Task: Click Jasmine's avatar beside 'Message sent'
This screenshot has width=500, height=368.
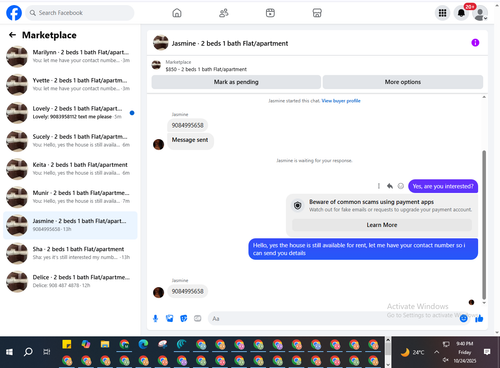Action: tap(158, 144)
